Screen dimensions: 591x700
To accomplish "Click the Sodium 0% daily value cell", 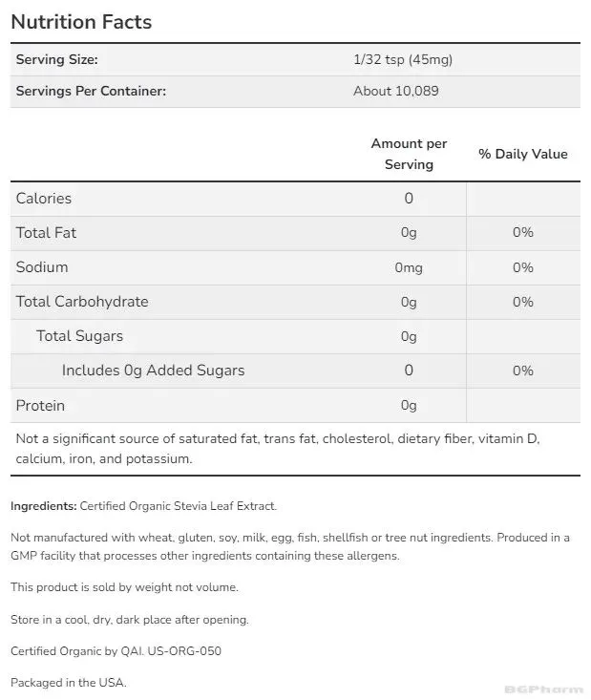I will pyautogui.click(x=523, y=267).
